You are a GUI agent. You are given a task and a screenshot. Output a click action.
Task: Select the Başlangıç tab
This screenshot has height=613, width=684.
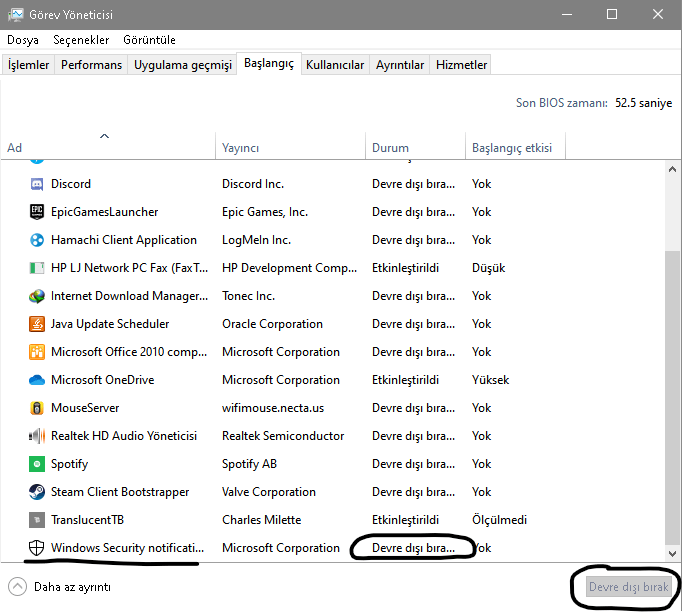point(269,64)
